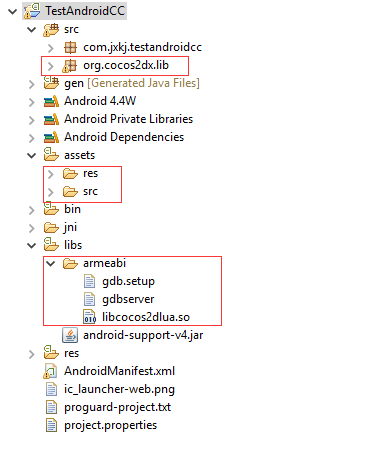Expand Android Dependencies
370x463 pixels.
point(32,138)
